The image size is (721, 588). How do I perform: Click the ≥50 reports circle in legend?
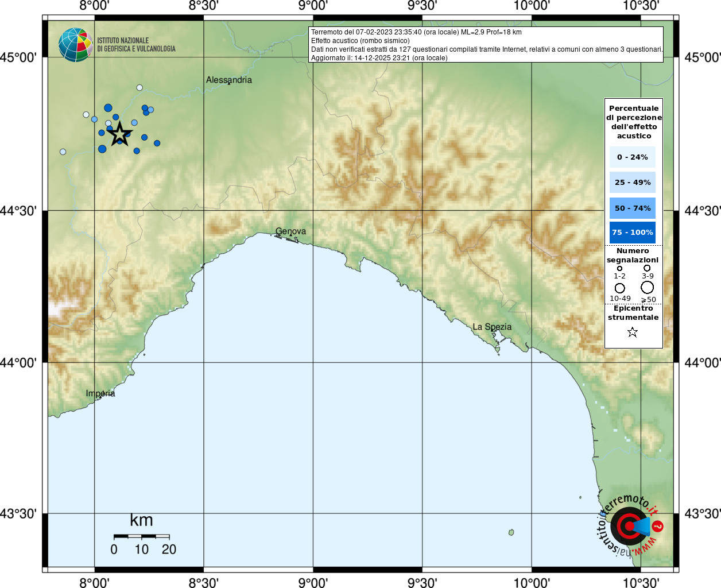[x=648, y=288]
